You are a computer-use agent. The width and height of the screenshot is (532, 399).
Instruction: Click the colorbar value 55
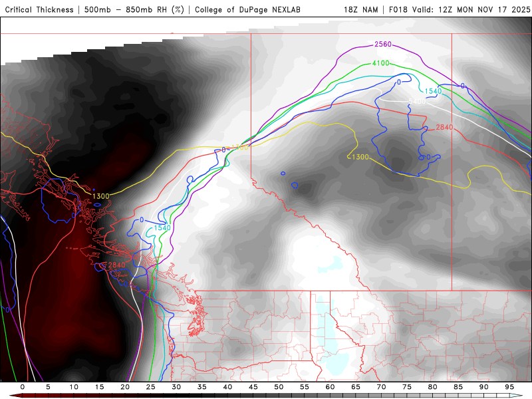[x=305, y=387]
